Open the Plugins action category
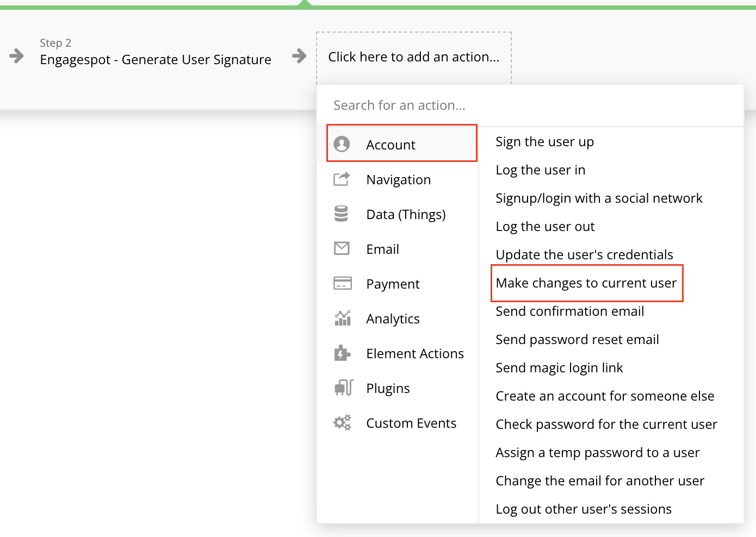Viewport: 756px width, 537px height. coord(388,388)
